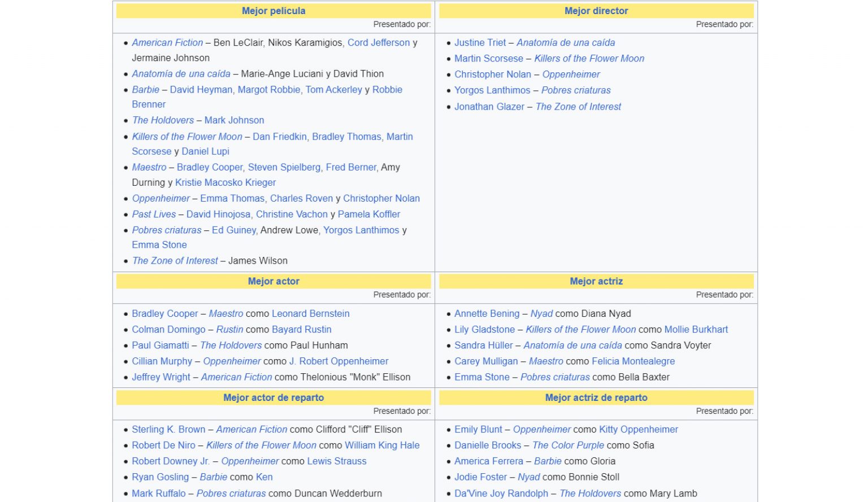Open the Sterling K. Brown link
868x502 pixels.
point(169,429)
